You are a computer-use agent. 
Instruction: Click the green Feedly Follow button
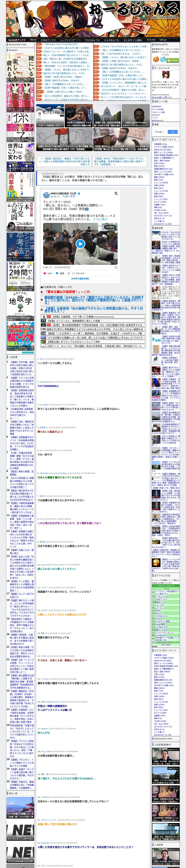(x=173, y=60)
